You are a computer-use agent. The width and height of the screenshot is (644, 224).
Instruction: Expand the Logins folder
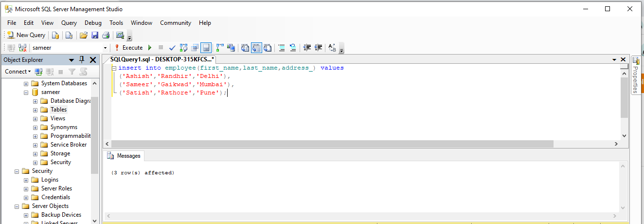click(26, 180)
